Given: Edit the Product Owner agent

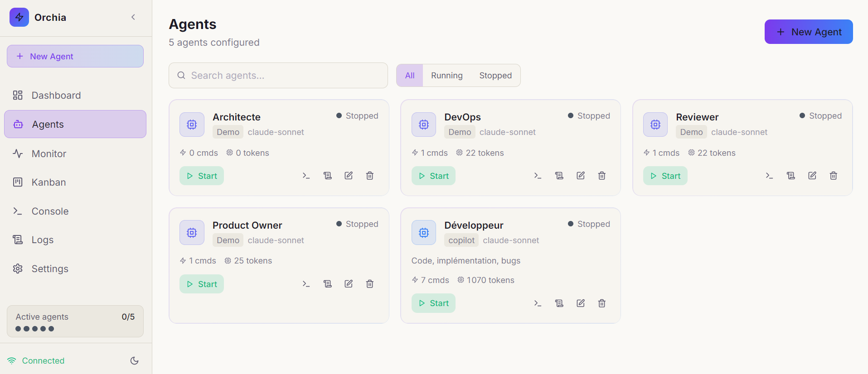Looking at the screenshot, I should click(349, 284).
